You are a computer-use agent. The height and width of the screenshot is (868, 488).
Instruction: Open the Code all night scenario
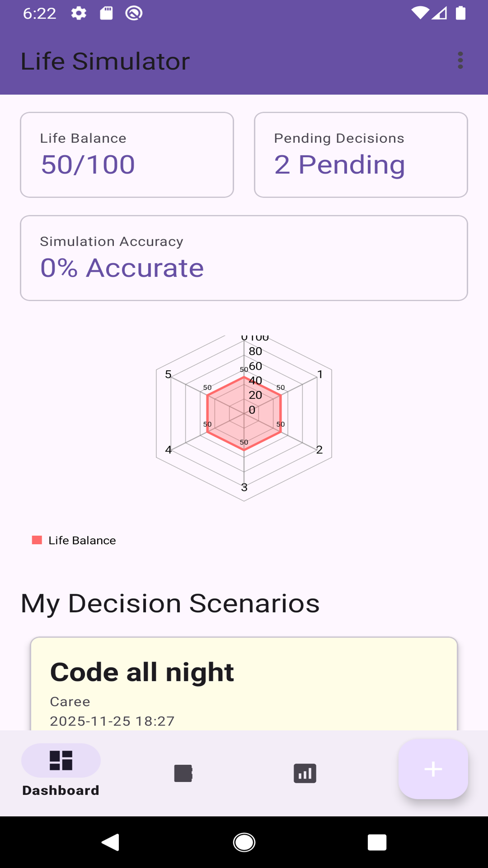[244, 684]
